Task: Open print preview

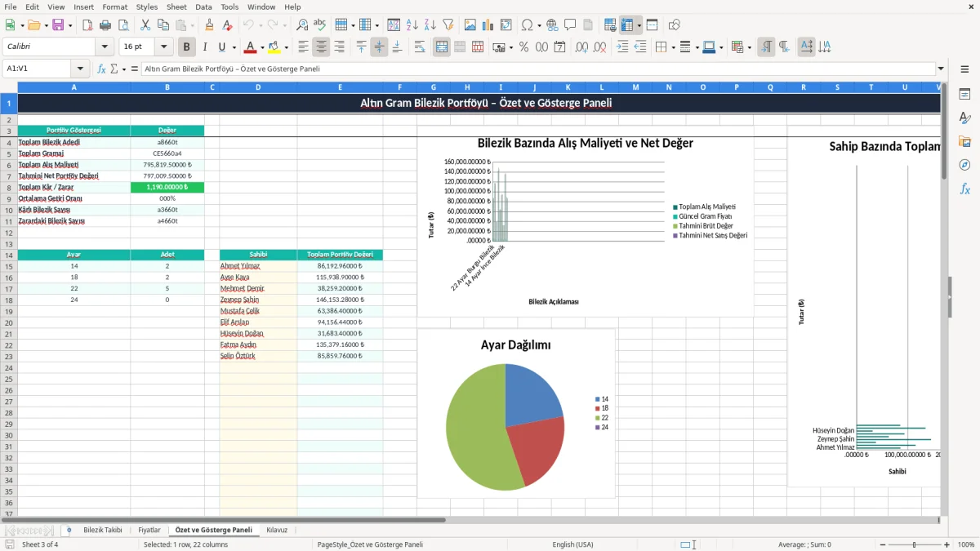Action: pos(122,25)
